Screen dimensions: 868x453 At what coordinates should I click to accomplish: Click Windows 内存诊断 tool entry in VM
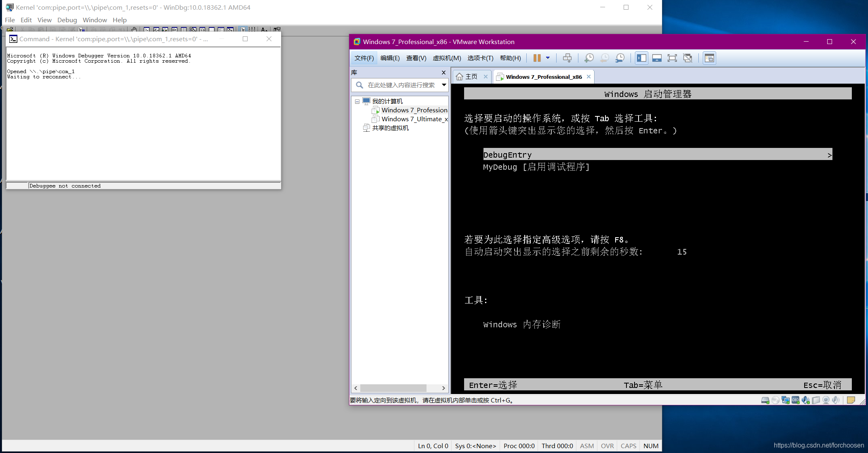pos(522,324)
